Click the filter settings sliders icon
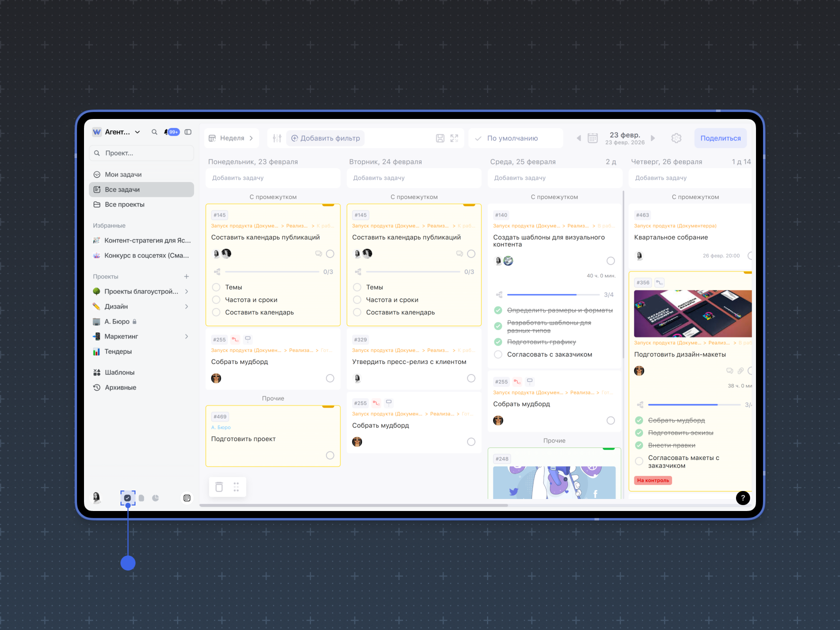Viewport: 840px width, 630px height. tap(277, 138)
